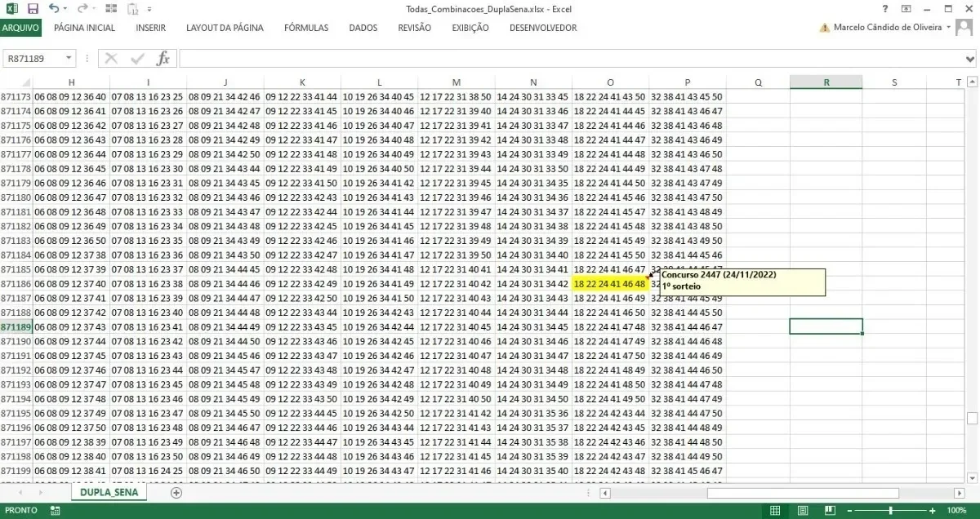The height and width of the screenshot is (519, 980).
Task: Select Normal view in status bar
Action: (x=775, y=510)
